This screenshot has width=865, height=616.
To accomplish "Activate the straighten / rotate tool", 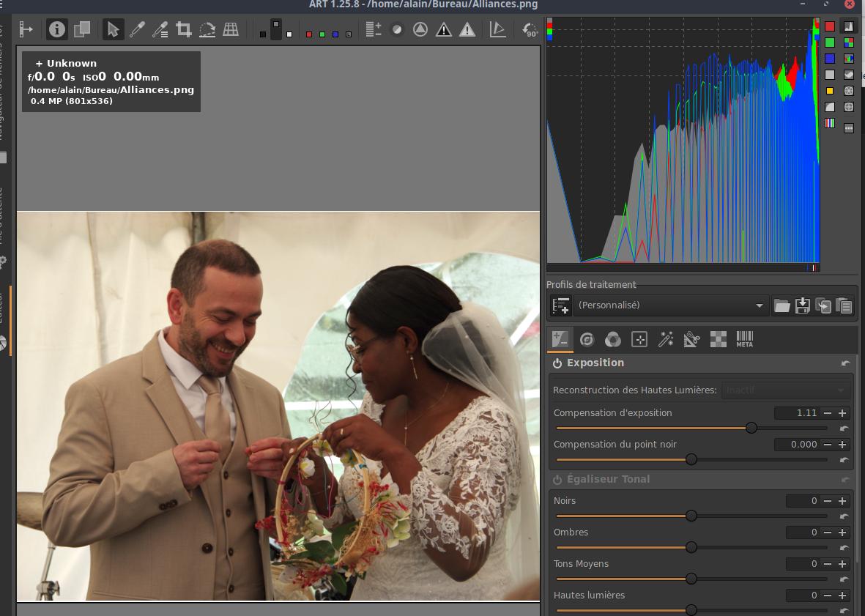I will [207, 29].
